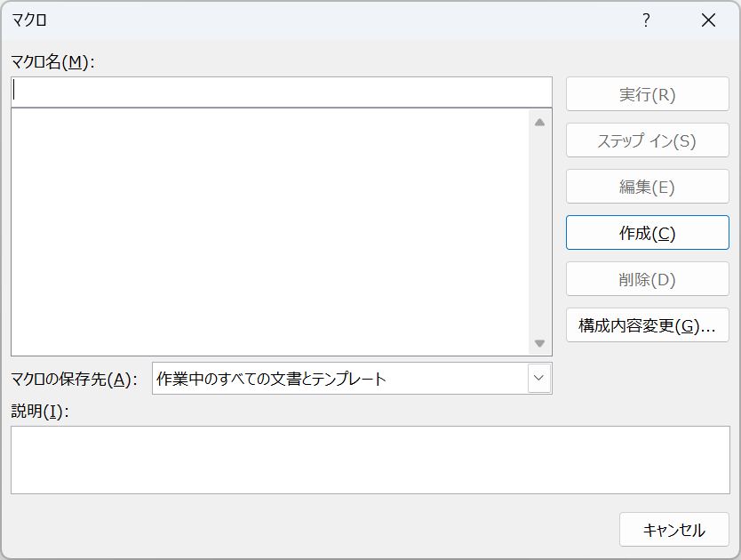Click the help question mark icon
The width and height of the screenshot is (741, 560).
click(646, 20)
